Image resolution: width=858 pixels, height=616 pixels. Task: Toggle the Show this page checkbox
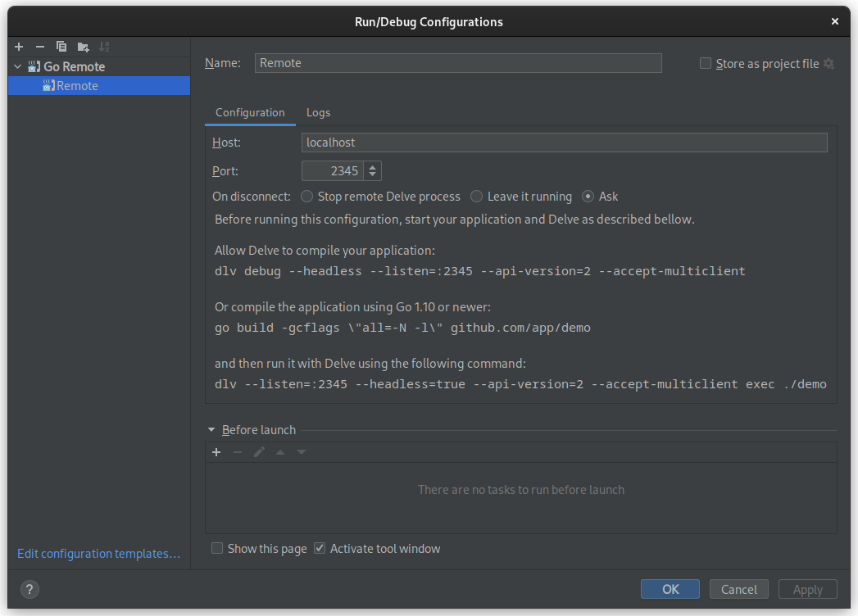click(217, 549)
